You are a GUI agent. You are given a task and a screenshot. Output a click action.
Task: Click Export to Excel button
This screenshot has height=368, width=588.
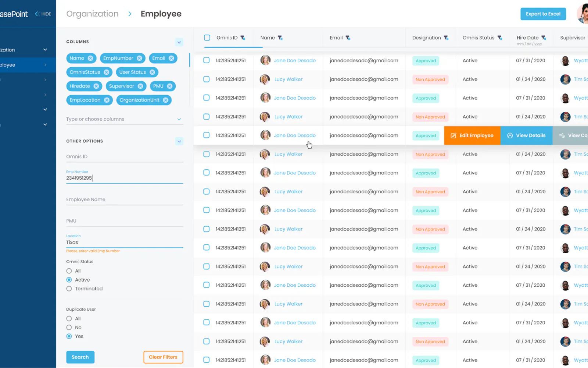tap(543, 14)
